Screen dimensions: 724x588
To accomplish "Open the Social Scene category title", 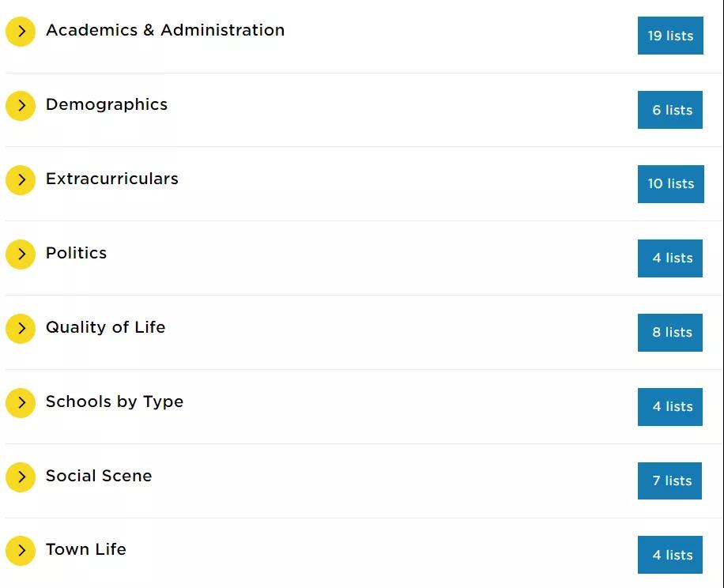I will [x=99, y=476].
